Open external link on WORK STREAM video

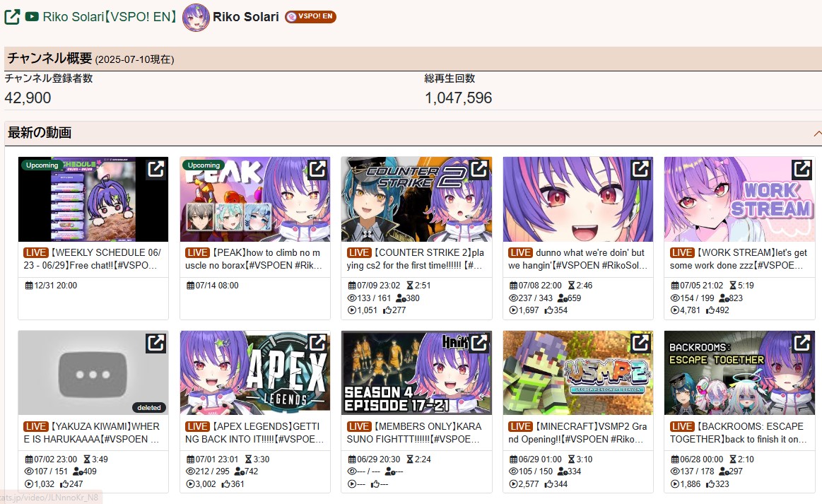point(802,170)
